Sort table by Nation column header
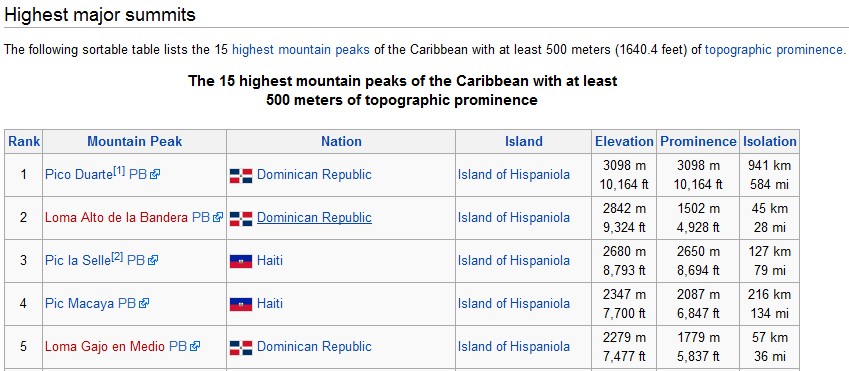 point(341,142)
